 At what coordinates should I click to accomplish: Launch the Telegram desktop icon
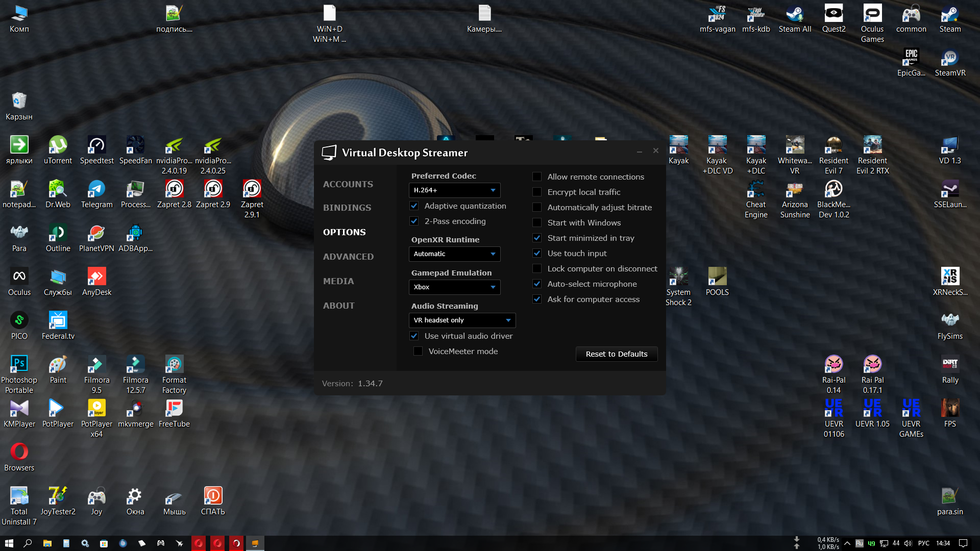(x=96, y=194)
